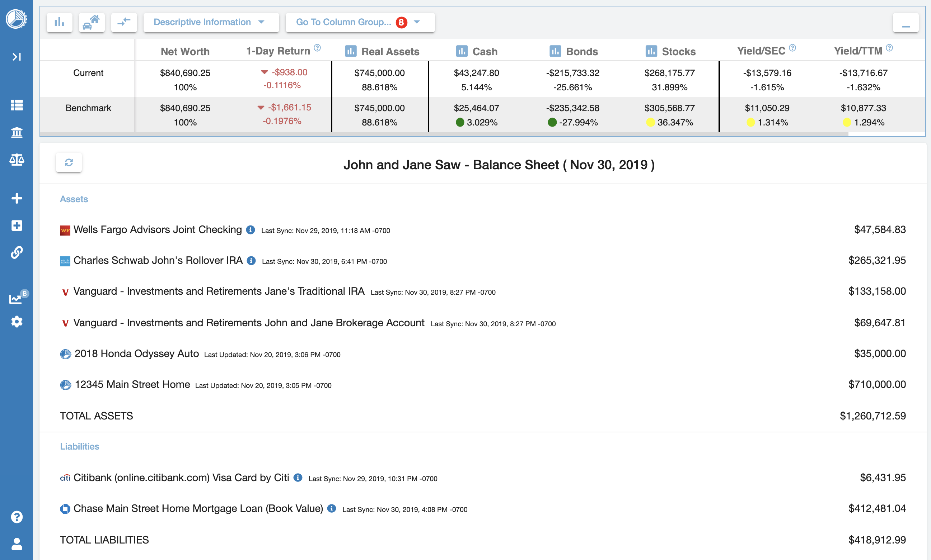This screenshot has width=931, height=560.
Task: Click the compare arrows toolbar icon
Action: 124,22
